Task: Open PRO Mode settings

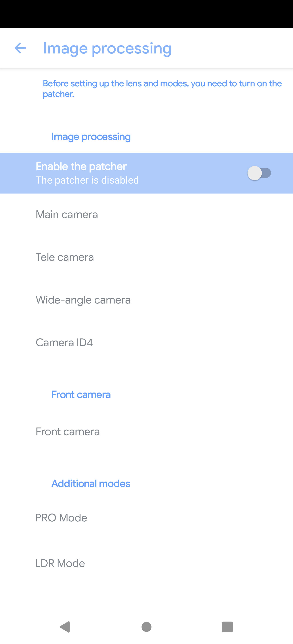Action: [146, 518]
